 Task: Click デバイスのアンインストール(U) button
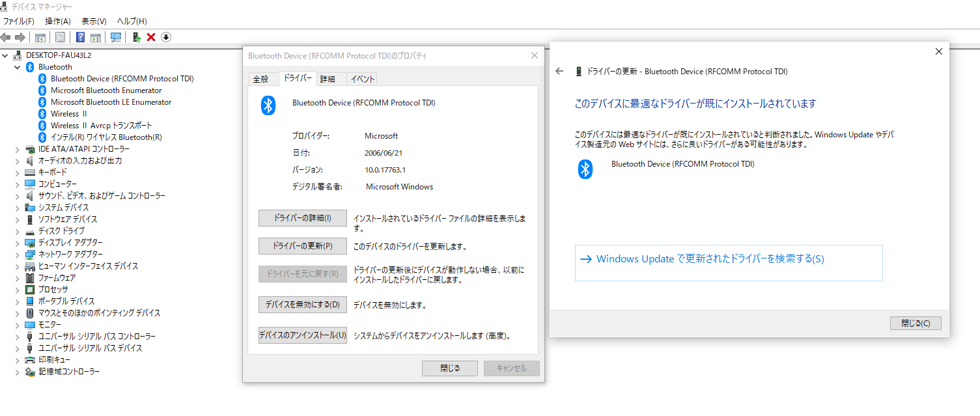click(303, 335)
